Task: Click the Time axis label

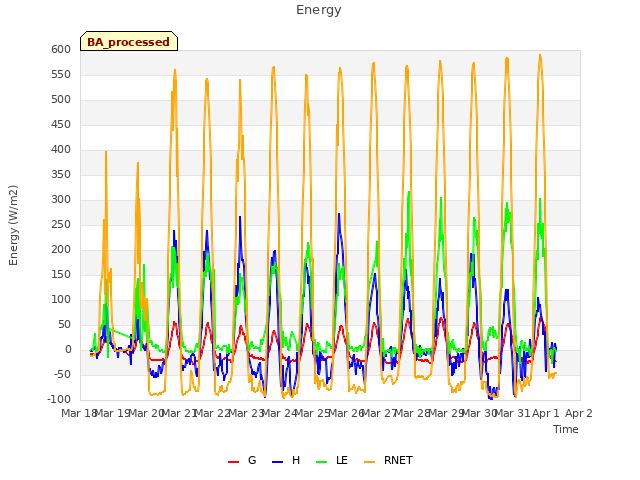Action: (x=566, y=429)
